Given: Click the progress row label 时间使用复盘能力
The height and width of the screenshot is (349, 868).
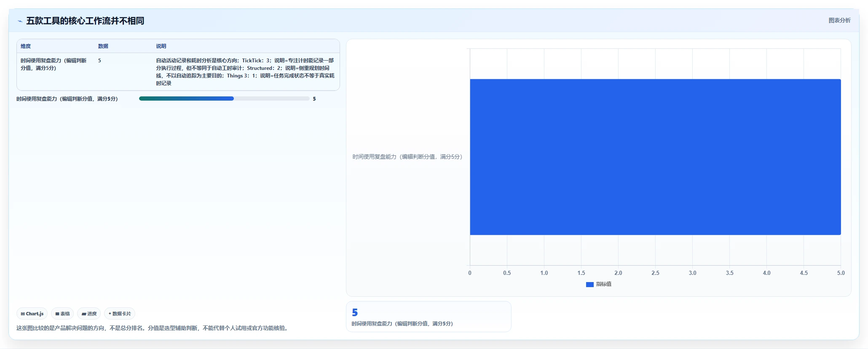Looking at the screenshot, I should [x=67, y=99].
